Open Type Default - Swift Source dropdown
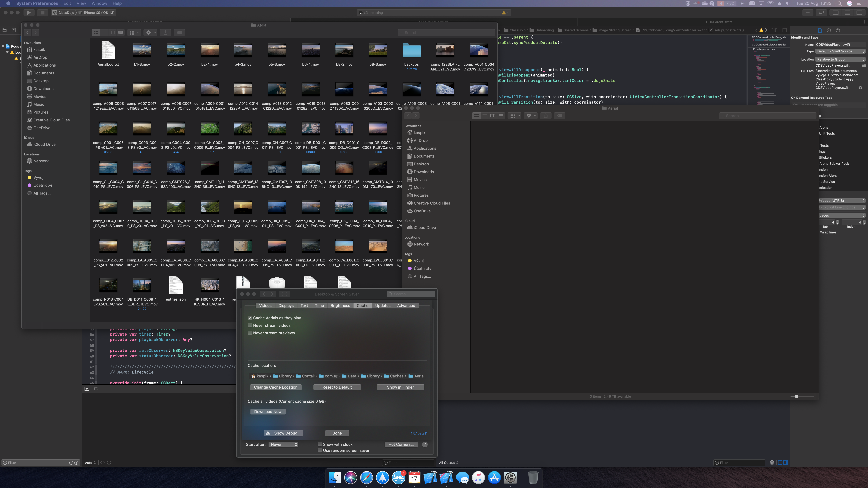This screenshot has width=868, height=488. [840, 51]
